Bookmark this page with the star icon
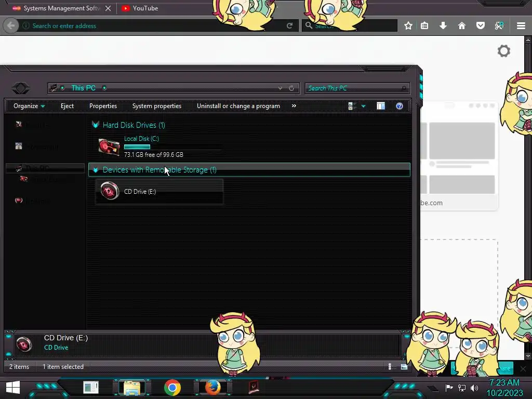The height and width of the screenshot is (399, 532). 408,26
